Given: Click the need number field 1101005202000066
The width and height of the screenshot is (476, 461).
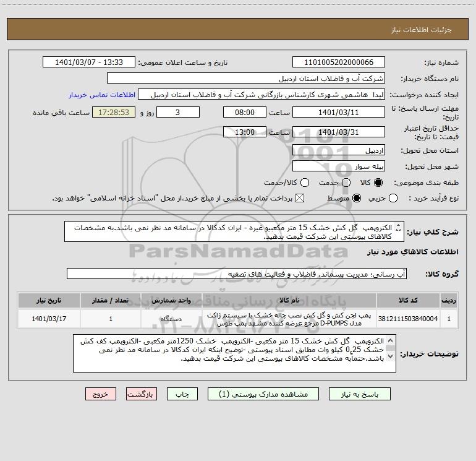Looking at the screenshot, I should (x=339, y=62).
